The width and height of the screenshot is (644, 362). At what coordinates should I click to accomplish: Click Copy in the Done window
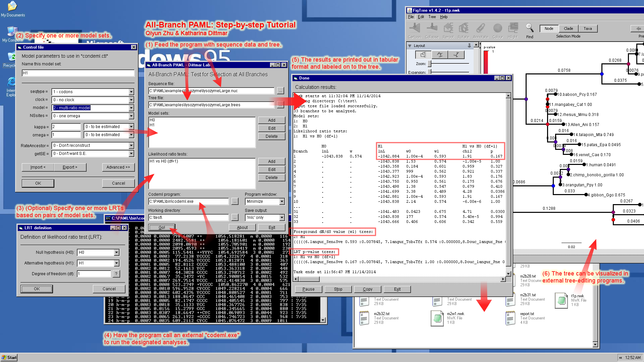coord(368,289)
